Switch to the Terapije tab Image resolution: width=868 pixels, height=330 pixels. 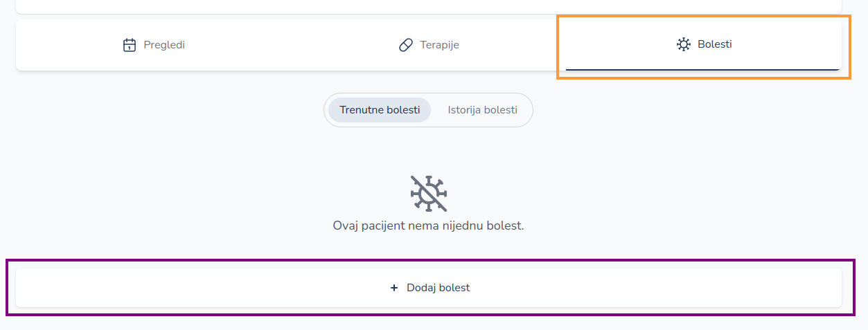click(x=439, y=45)
